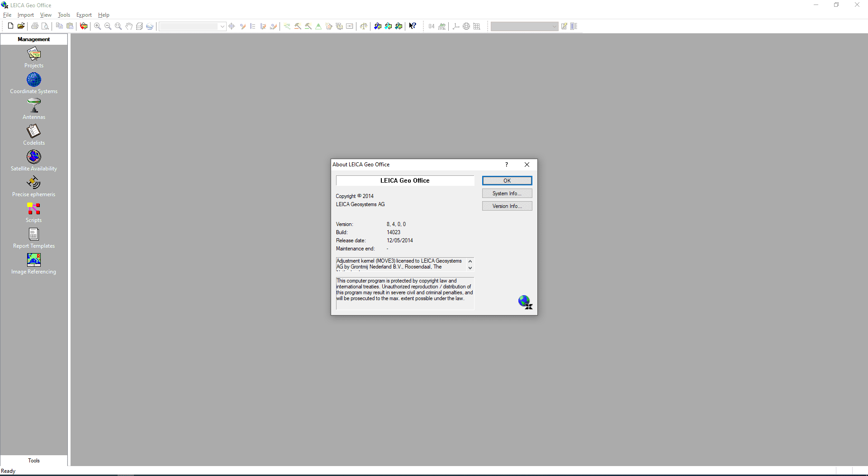Click the geodetic globe toolbar icon
This screenshot has height=476, width=868.
pyautogui.click(x=466, y=26)
